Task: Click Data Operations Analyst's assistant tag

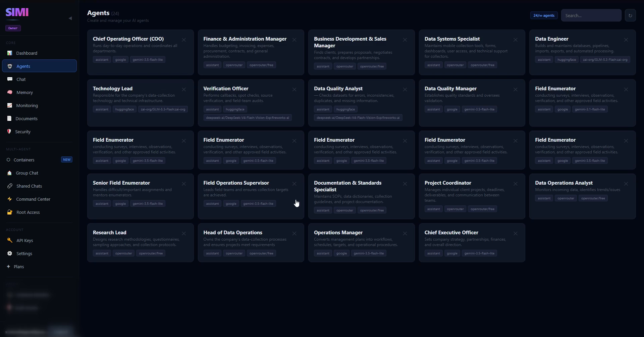Action: click(544, 198)
